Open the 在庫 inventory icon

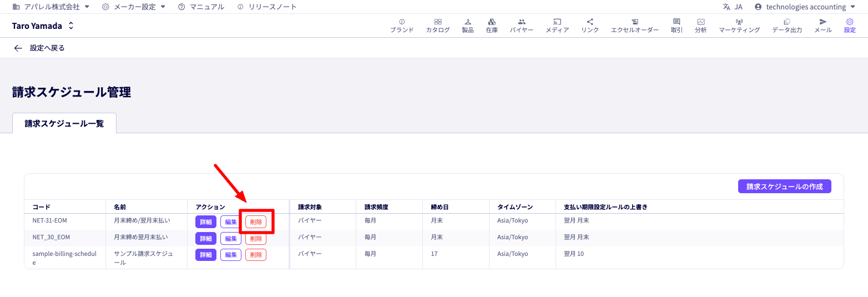492,22
